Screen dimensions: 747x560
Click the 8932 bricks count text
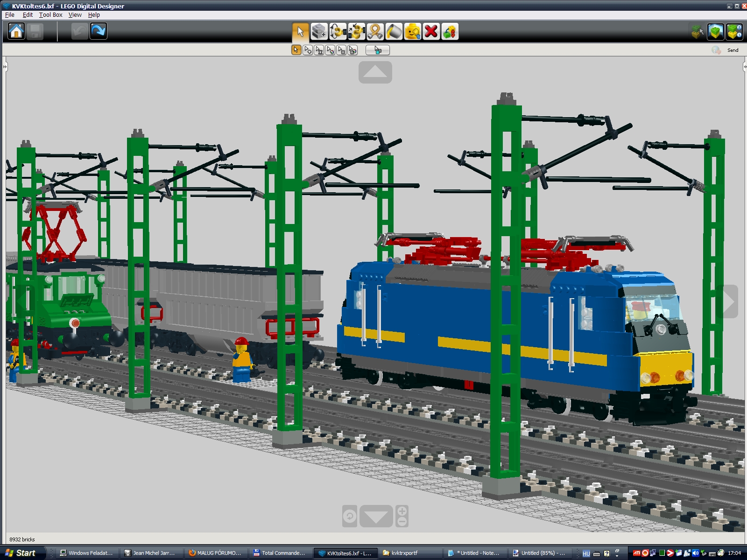[22, 539]
